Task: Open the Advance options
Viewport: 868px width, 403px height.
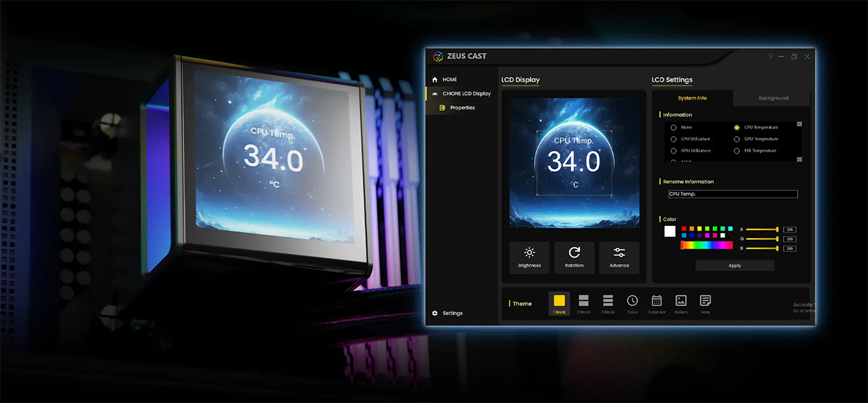Action: (x=619, y=257)
